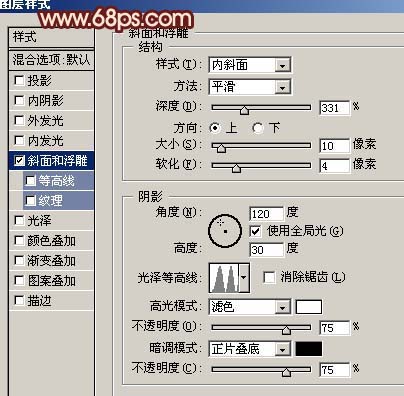Screen dimensions: 404x396
Task: Enable the 投影 drop shadow checkbox
Action: [x=19, y=80]
